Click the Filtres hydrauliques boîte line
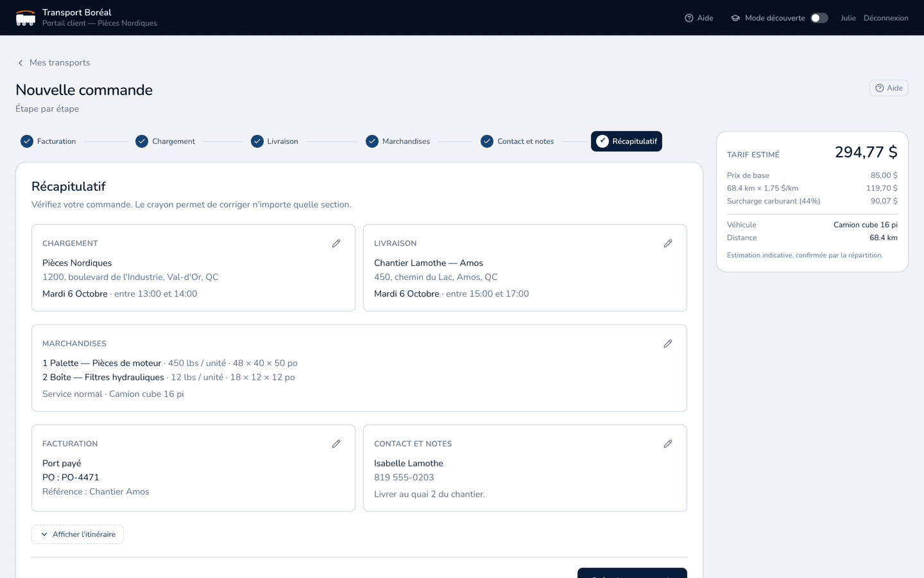Viewport: 924px width, 578px height. pyautogui.click(x=169, y=377)
